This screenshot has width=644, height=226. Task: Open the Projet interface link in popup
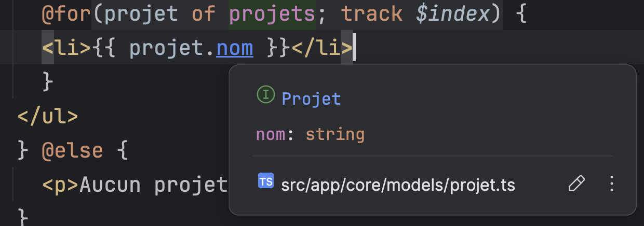(311, 98)
